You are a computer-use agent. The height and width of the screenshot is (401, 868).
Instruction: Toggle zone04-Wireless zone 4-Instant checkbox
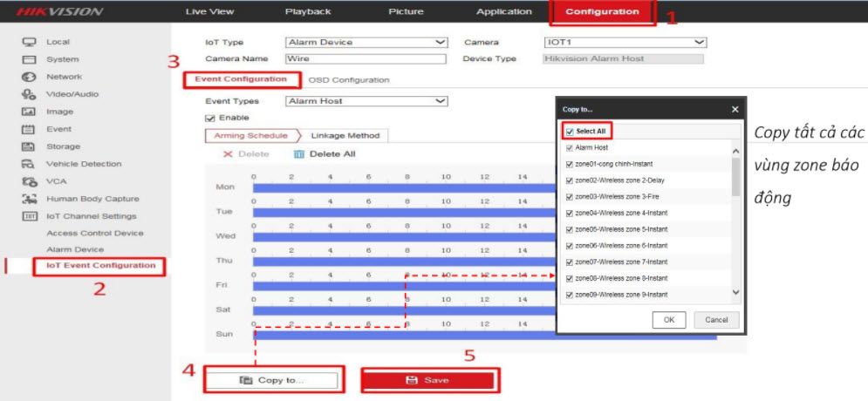coord(570,213)
